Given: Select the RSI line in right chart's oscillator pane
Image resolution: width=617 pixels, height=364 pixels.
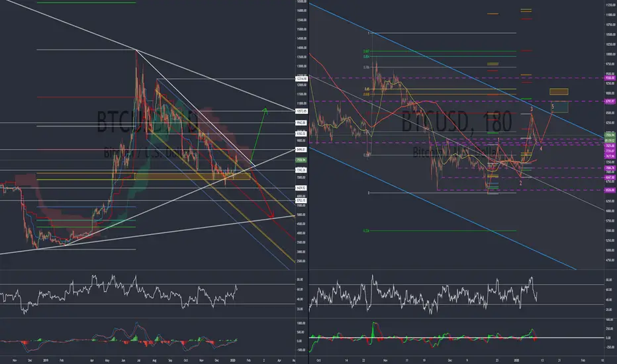Looking at the screenshot, I should click(423, 295).
